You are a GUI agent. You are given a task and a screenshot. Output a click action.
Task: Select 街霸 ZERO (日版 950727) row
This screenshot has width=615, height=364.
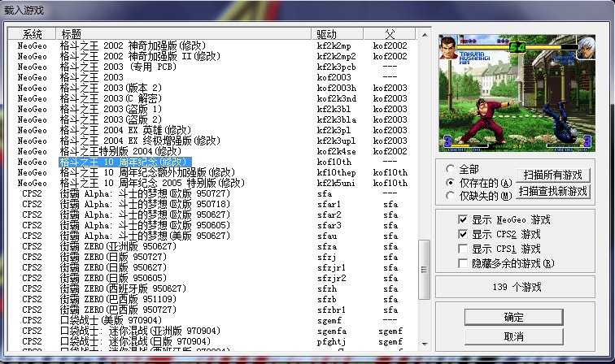(x=212, y=258)
